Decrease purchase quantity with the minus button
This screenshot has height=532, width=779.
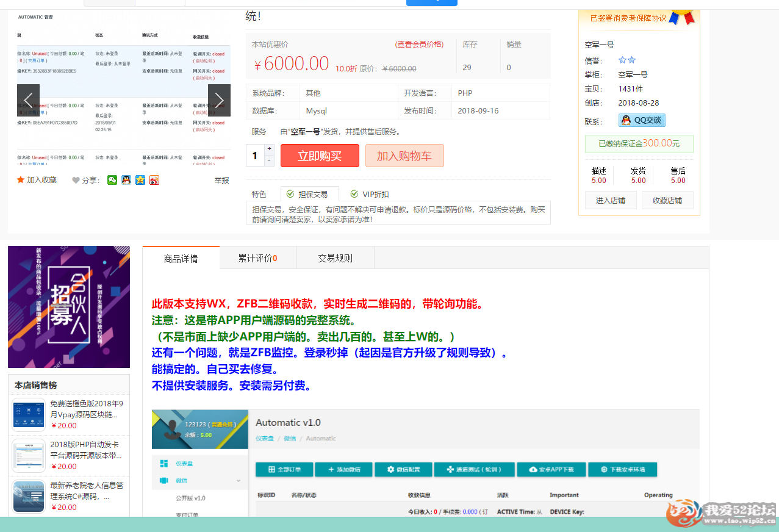[x=270, y=160]
